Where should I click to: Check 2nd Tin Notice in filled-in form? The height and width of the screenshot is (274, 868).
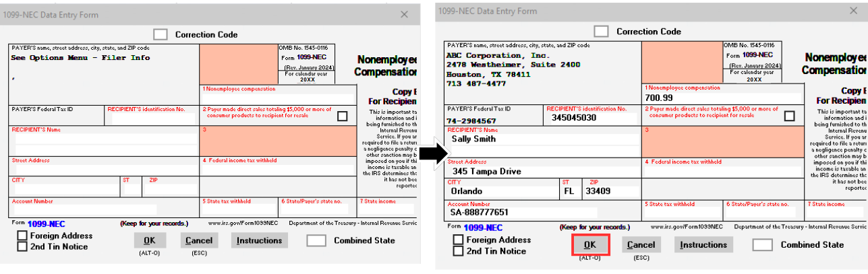(459, 251)
